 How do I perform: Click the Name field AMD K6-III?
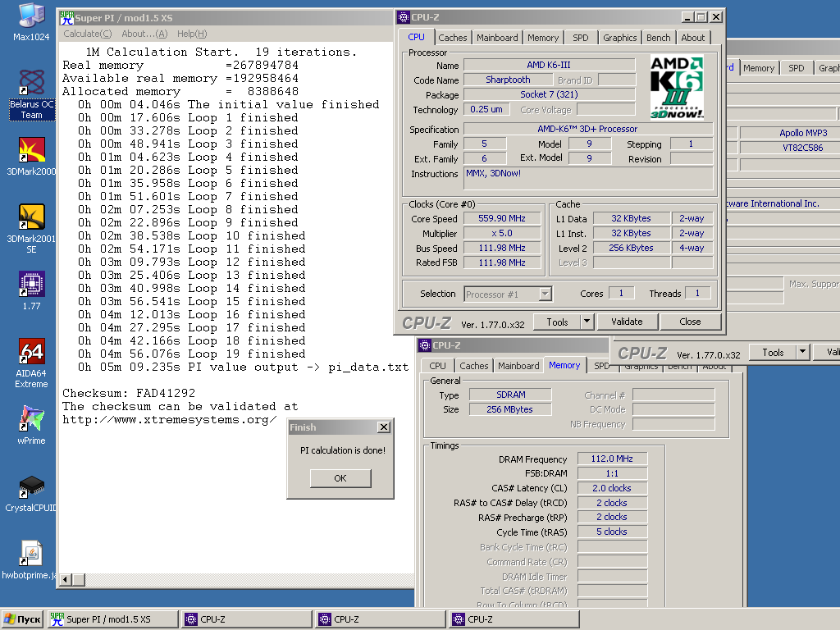pyautogui.click(x=549, y=65)
